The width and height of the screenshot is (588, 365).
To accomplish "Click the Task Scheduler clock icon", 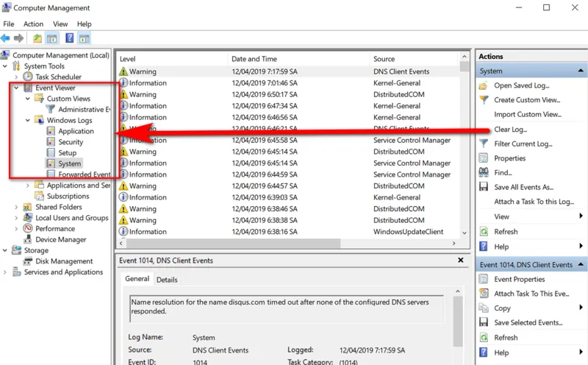I will pos(28,77).
